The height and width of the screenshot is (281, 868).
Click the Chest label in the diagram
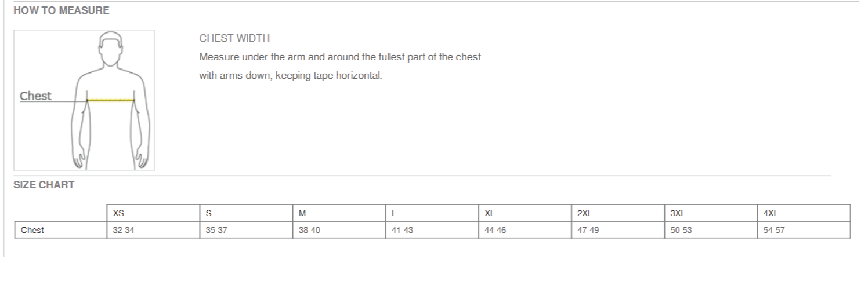click(35, 96)
